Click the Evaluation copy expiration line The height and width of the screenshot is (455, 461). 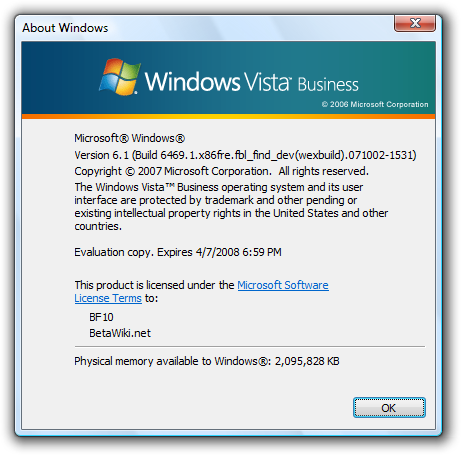(x=178, y=252)
